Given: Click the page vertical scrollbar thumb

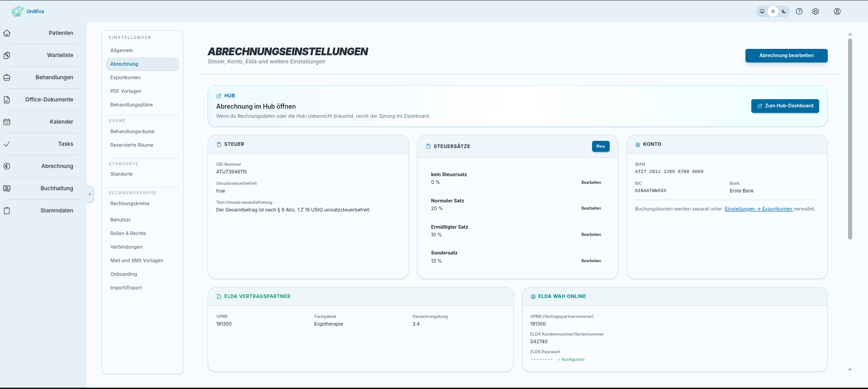Looking at the screenshot, I should [x=850, y=139].
